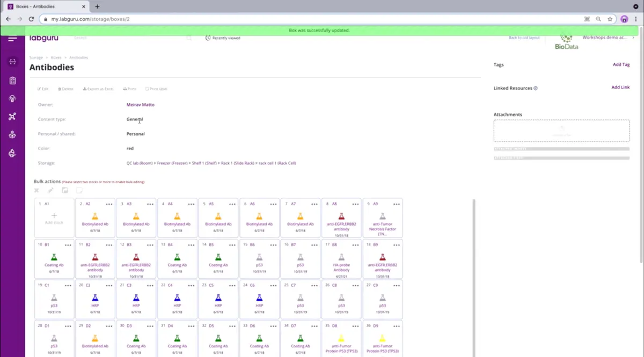
Task: Click the Back to old layout link
Action: (524, 38)
